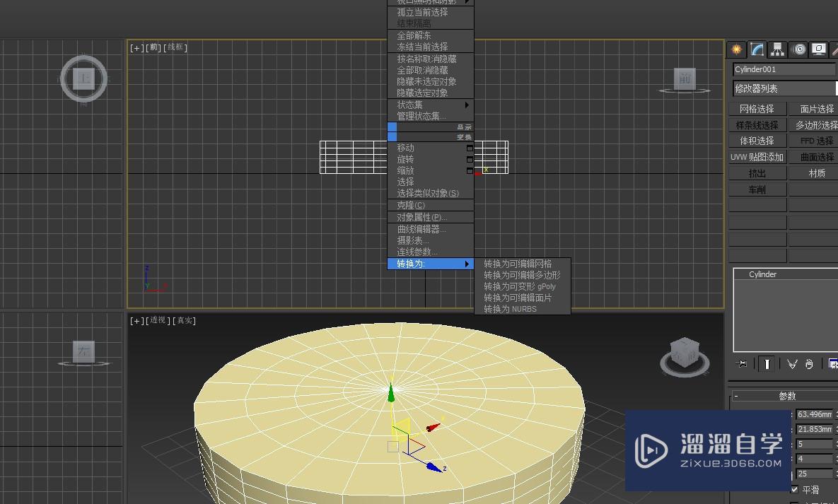Screen dimensions: 838x504
Task: Open the Create command panel tab
Action: tap(737, 49)
